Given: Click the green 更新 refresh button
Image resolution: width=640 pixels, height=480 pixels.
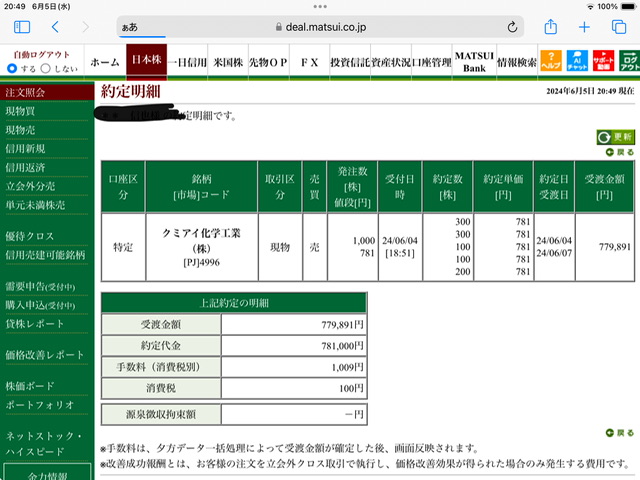Looking at the screenshot, I should pos(616,137).
